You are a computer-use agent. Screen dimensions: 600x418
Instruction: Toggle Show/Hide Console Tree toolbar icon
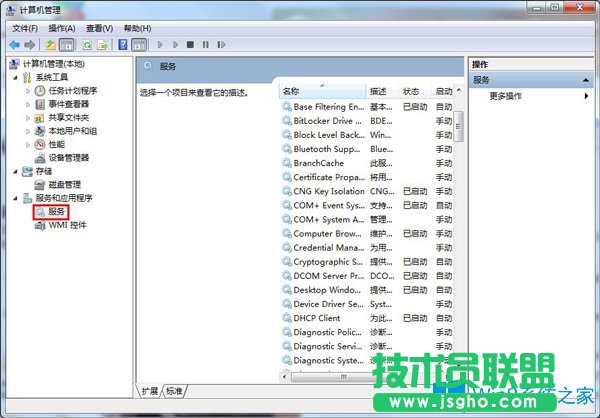pos(67,45)
